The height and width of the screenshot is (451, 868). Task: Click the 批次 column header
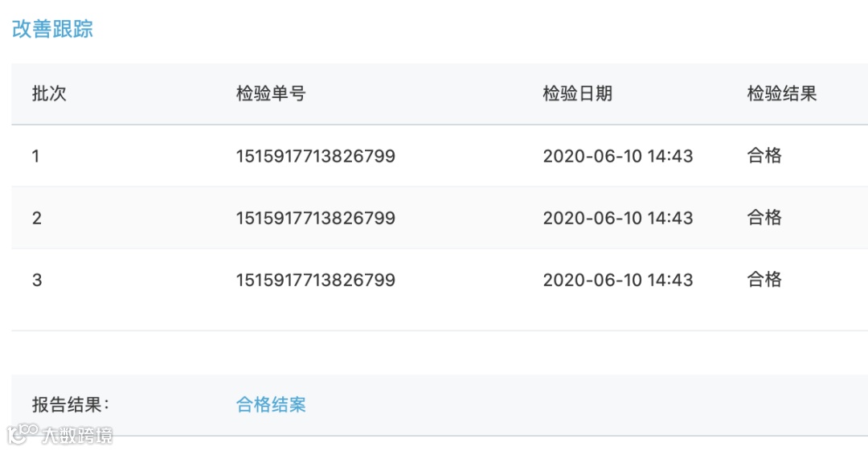49,93
